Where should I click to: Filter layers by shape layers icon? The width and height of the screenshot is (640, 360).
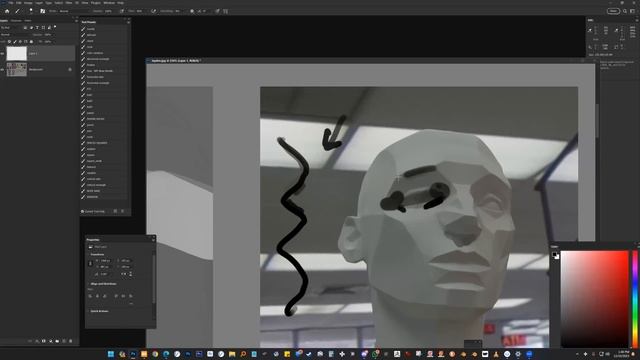coord(43,27)
